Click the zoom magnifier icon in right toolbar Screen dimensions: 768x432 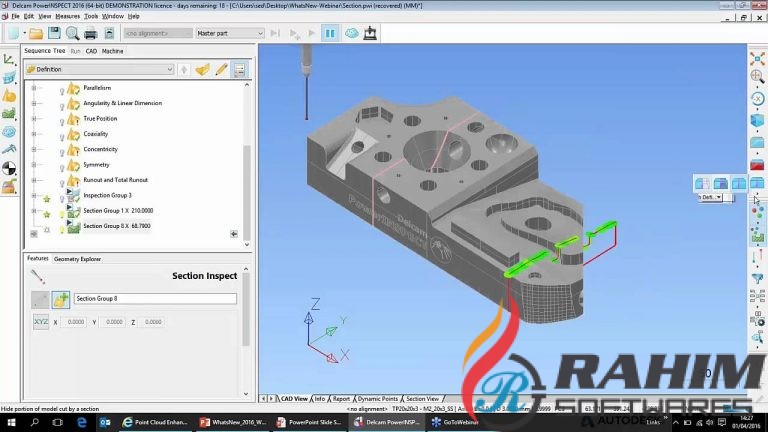(757, 76)
